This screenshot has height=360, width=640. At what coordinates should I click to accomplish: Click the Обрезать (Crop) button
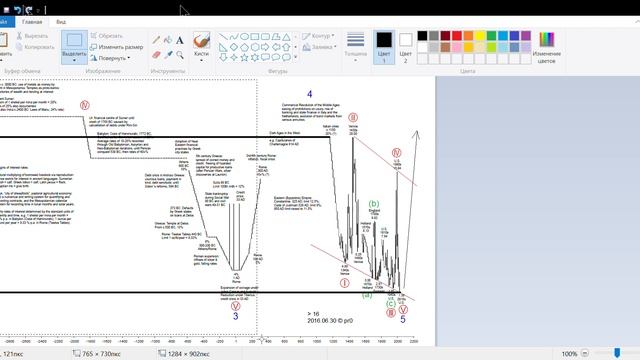coord(107,36)
